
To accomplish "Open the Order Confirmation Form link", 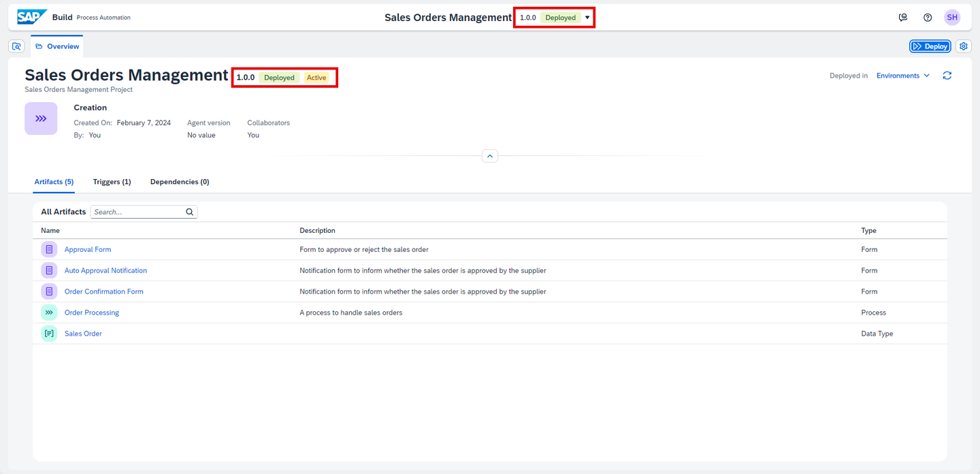I will (104, 291).
